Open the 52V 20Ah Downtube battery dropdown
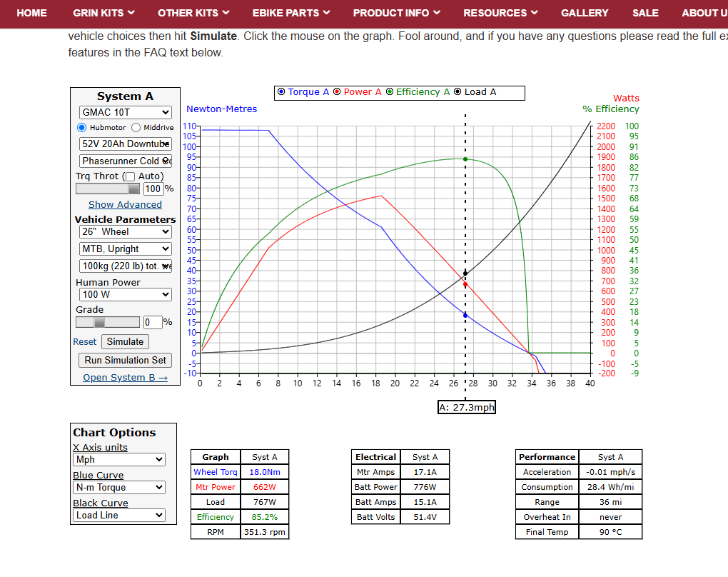 point(126,144)
